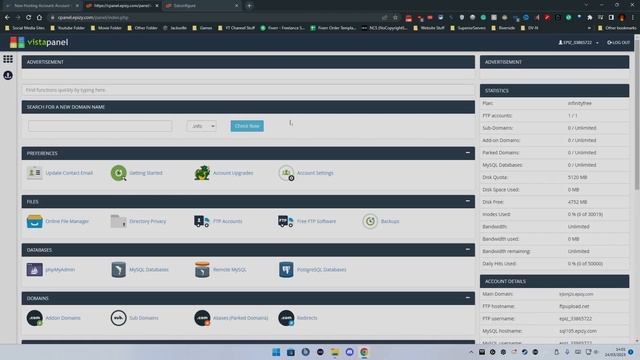Open the PostgreSQL Databases icon
The image size is (640, 360).
(286, 269)
